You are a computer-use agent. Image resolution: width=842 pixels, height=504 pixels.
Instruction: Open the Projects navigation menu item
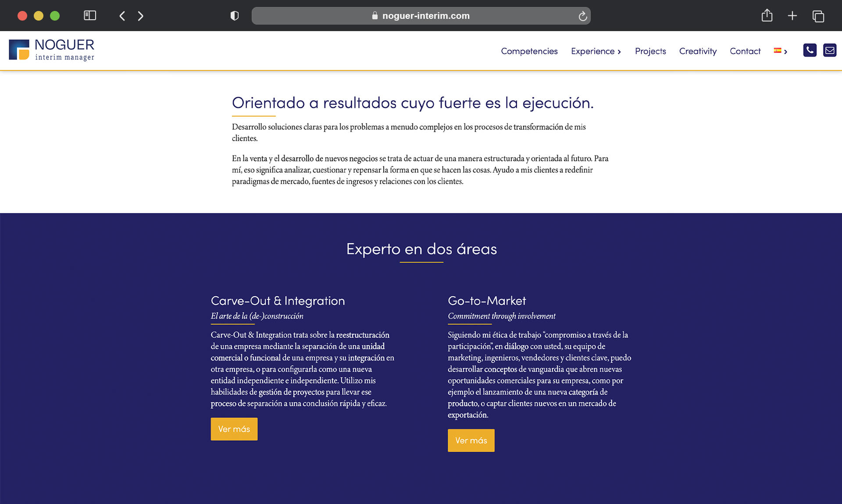click(650, 50)
